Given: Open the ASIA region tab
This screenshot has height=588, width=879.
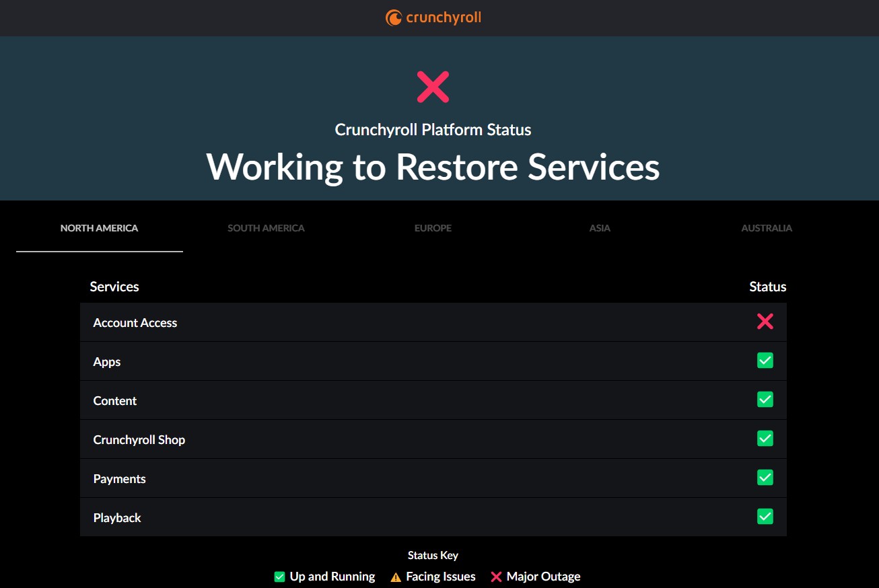Looking at the screenshot, I should click(x=599, y=228).
